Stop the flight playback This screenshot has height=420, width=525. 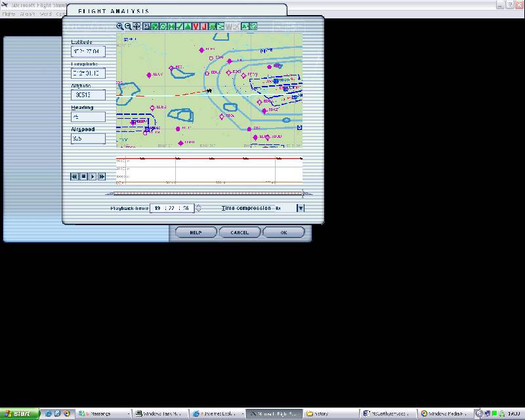84,177
